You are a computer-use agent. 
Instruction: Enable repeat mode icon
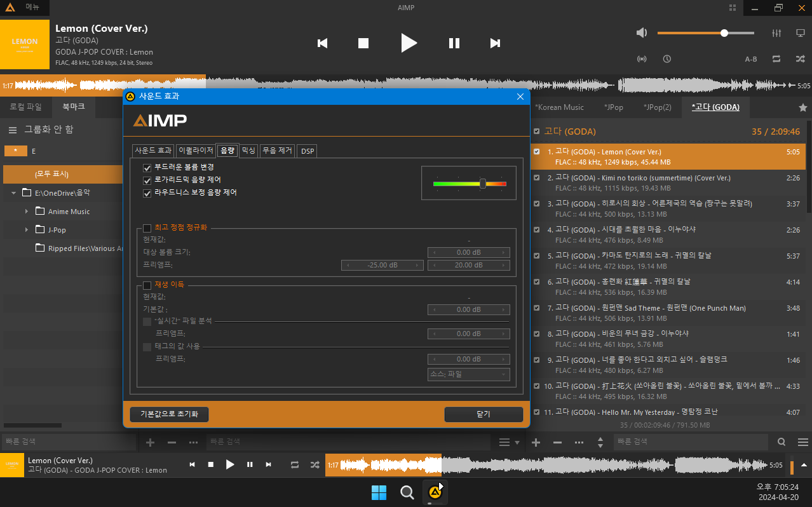click(776, 58)
